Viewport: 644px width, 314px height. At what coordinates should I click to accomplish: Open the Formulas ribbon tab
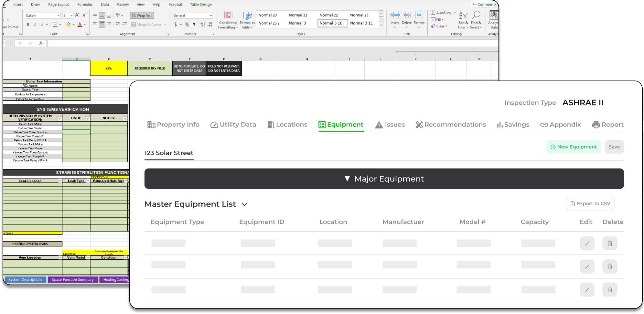coord(85,5)
